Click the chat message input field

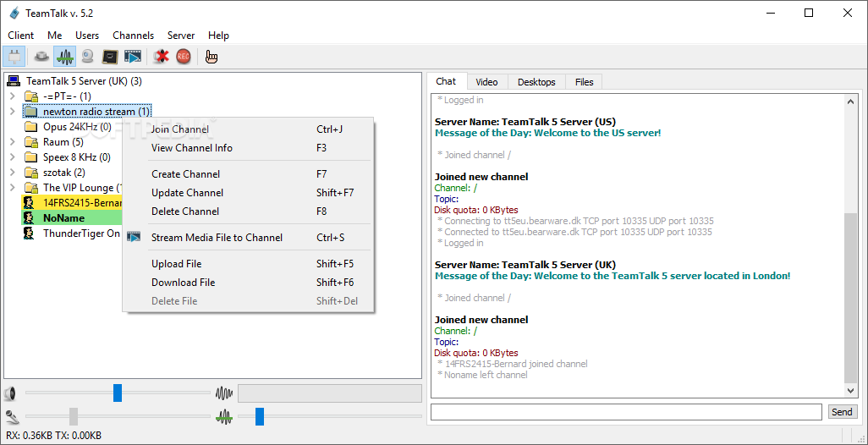tap(627, 412)
